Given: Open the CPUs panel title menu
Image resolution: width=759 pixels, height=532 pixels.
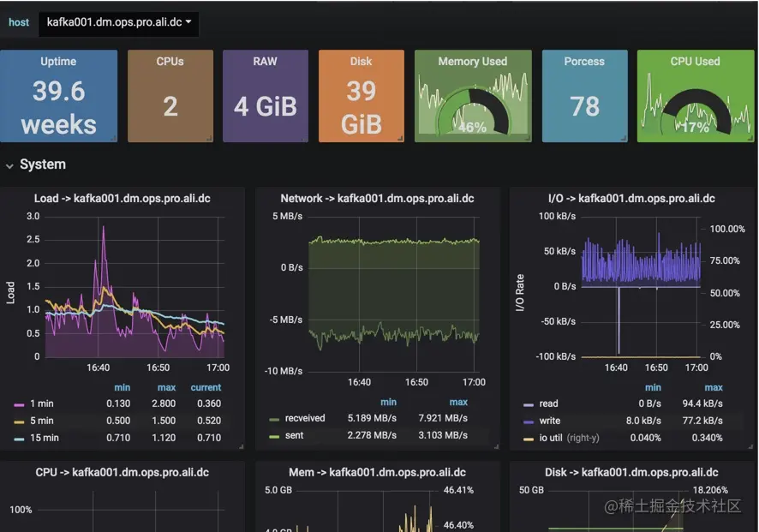Looking at the screenshot, I should 170,62.
